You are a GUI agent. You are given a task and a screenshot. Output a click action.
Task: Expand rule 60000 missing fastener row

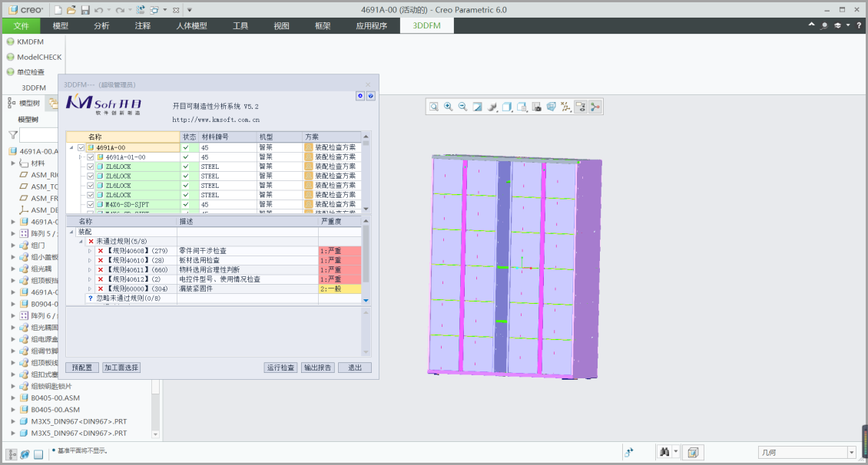click(x=90, y=289)
